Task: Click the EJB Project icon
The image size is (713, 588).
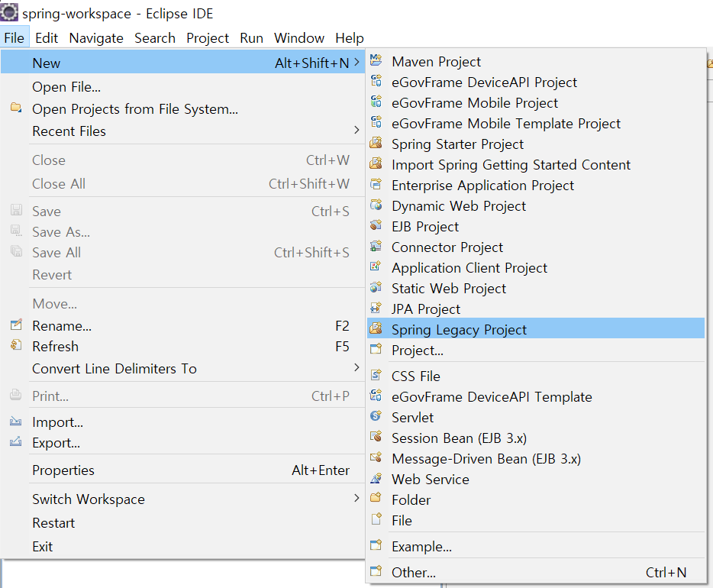Action: [376, 225]
